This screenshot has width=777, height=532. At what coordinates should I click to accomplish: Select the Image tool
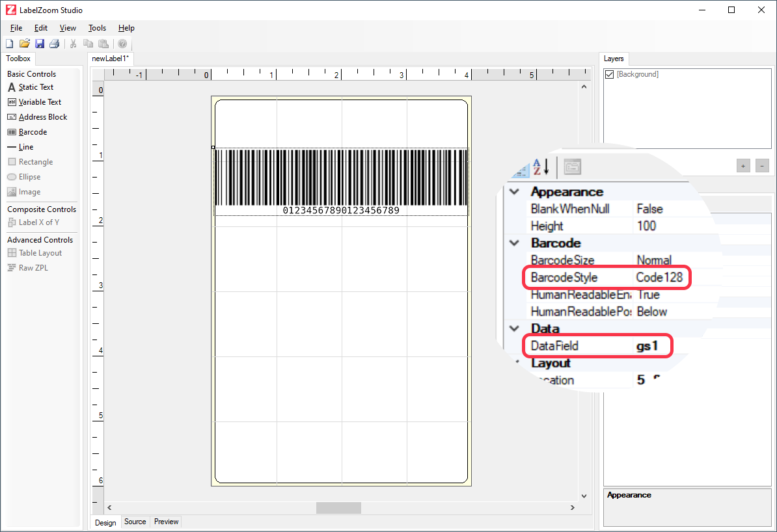(x=24, y=192)
